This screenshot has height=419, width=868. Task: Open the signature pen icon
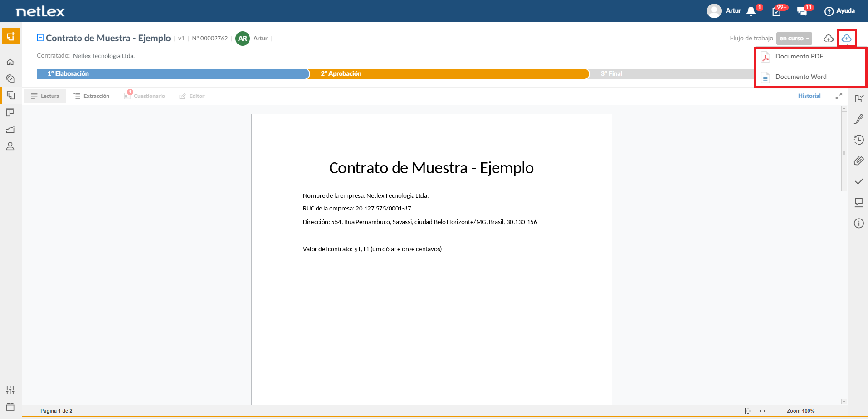858,119
